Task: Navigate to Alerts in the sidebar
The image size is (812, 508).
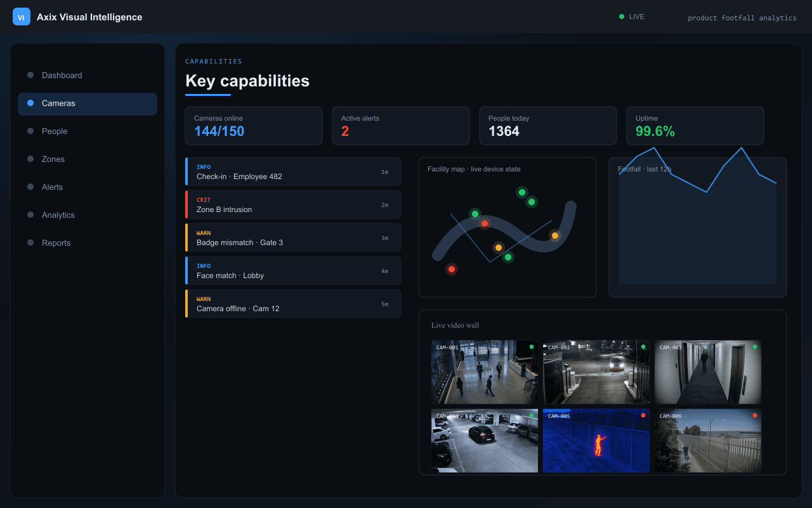Action: click(88, 187)
